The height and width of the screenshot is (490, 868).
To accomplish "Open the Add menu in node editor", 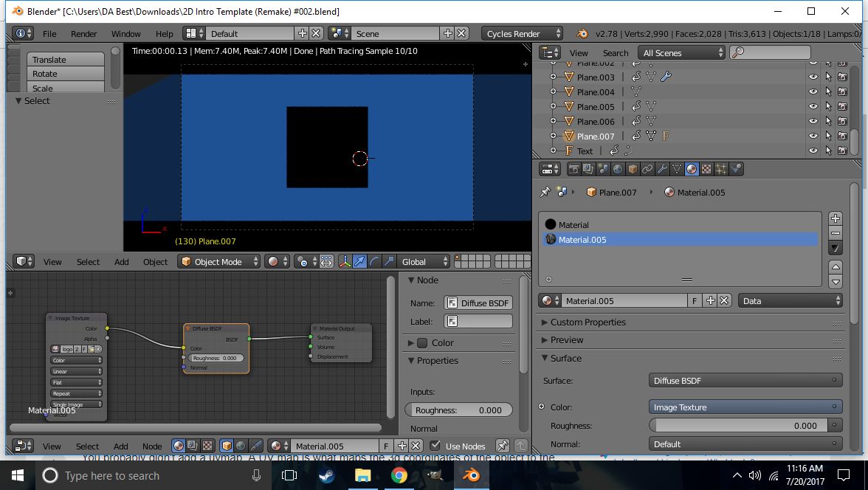I will 121,446.
